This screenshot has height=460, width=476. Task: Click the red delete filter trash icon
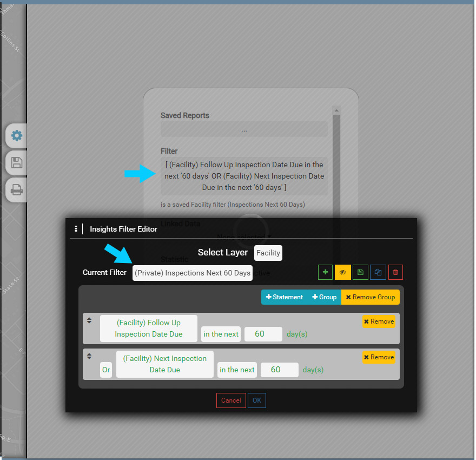395,272
